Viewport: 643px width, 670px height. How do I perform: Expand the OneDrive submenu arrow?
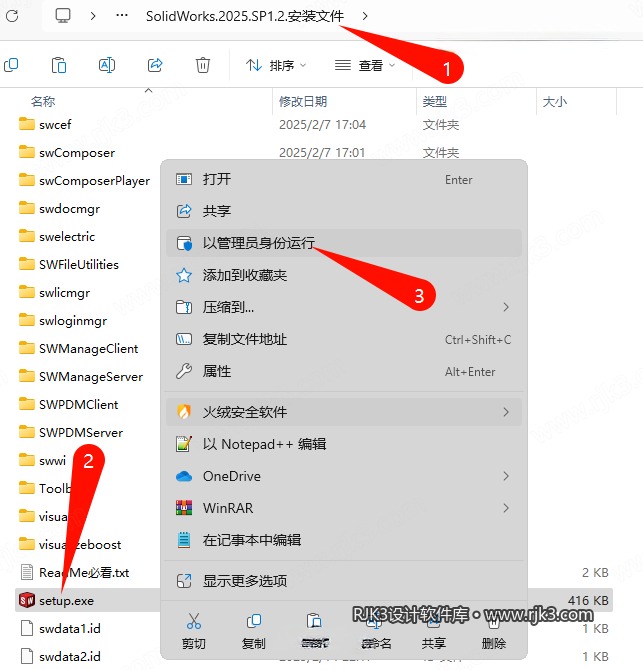pos(506,476)
